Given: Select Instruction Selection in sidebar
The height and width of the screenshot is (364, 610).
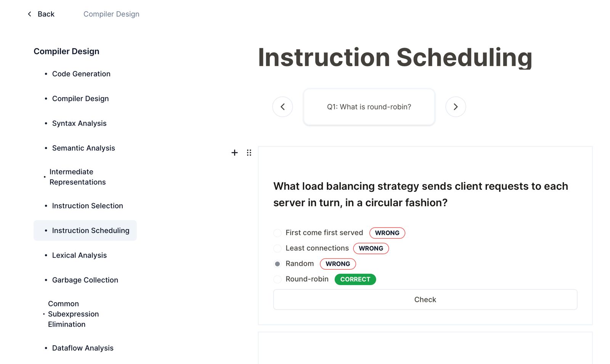Looking at the screenshot, I should coord(87,206).
